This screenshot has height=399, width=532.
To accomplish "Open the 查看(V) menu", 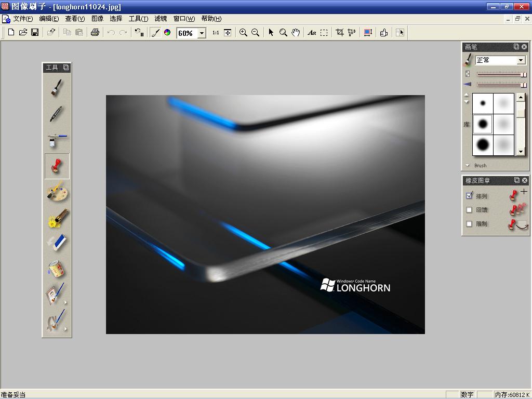I will coord(75,19).
